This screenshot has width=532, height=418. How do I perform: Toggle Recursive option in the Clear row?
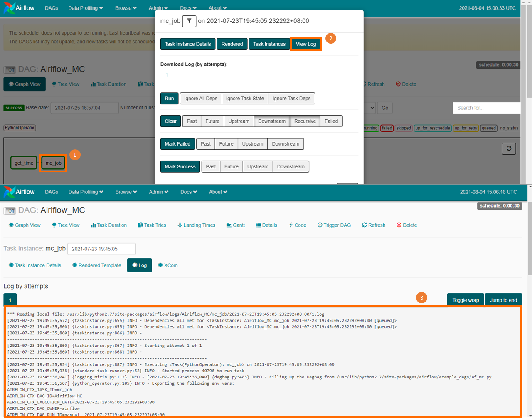[305, 121]
